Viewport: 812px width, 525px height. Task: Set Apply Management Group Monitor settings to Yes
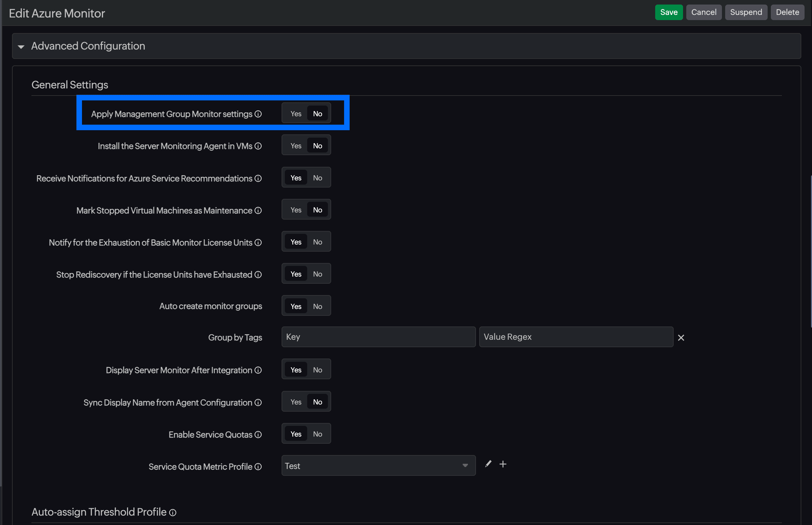296,114
